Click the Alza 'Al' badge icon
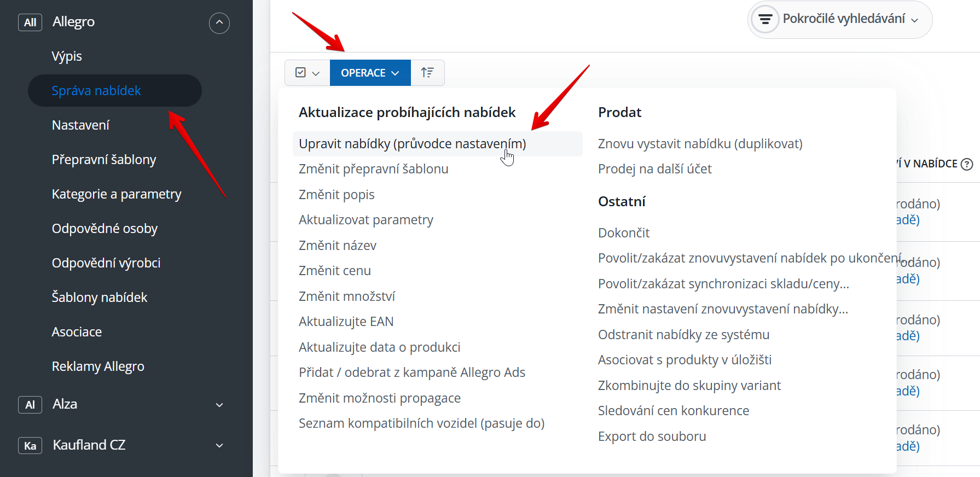This screenshot has width=980, height=477. click(x=30, y=405)
